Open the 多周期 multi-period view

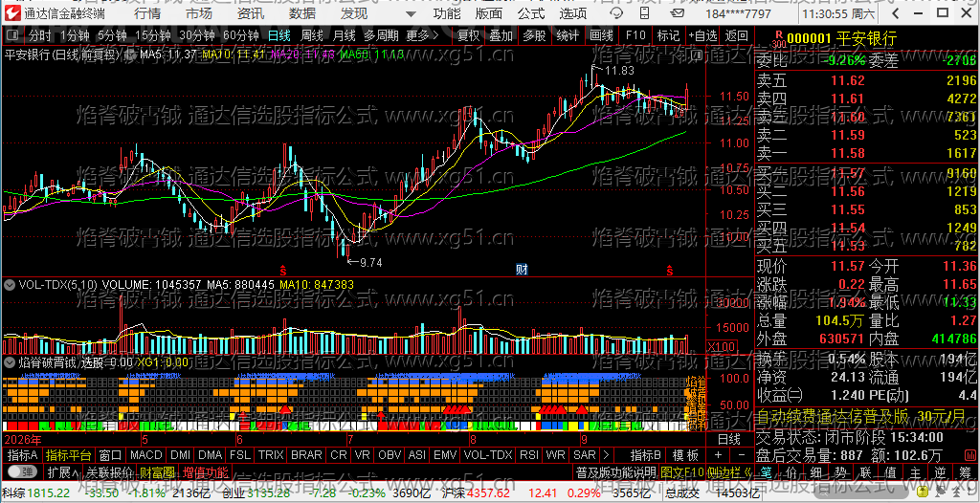(383, 35)
